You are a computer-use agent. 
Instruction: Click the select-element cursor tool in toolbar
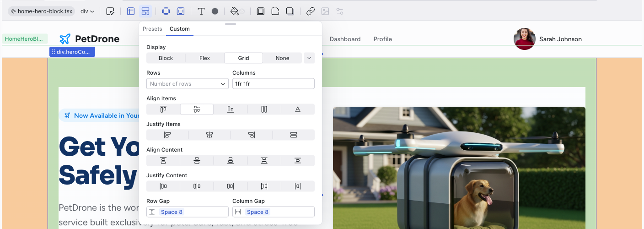point(110,11)
